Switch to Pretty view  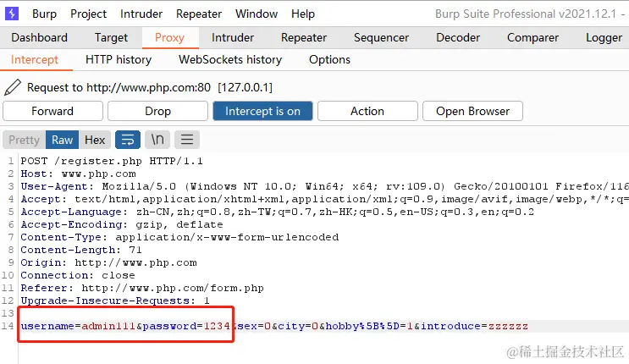(x=24, y=140)
